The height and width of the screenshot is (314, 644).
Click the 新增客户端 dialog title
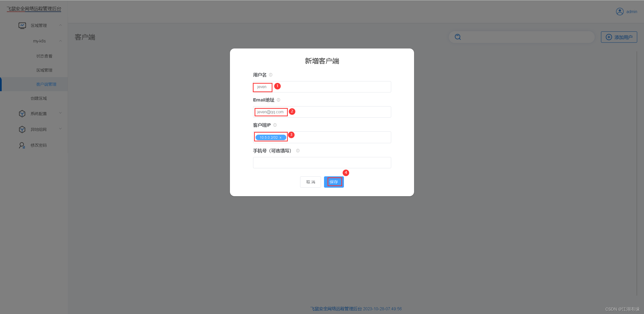tap(322, 61)
